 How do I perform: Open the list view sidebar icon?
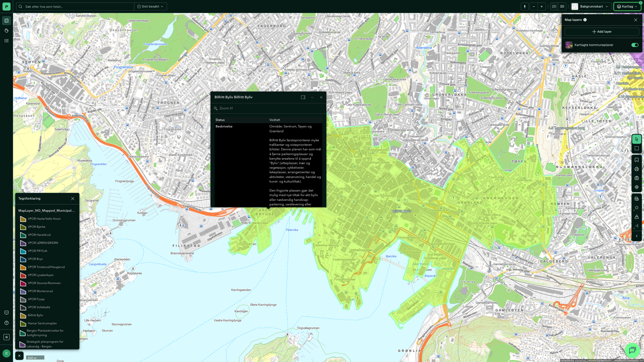pyautogui.click(x=7, y=41)
